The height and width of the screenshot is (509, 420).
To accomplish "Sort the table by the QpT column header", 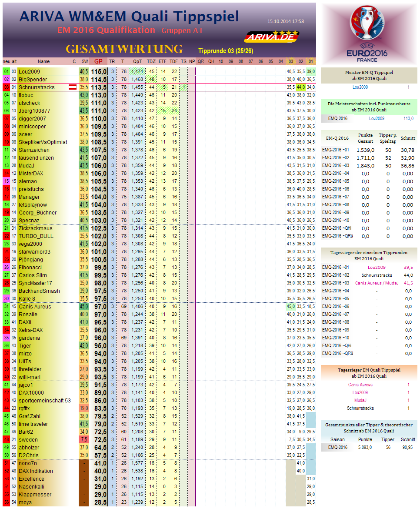I will click(x=138, y=61).
